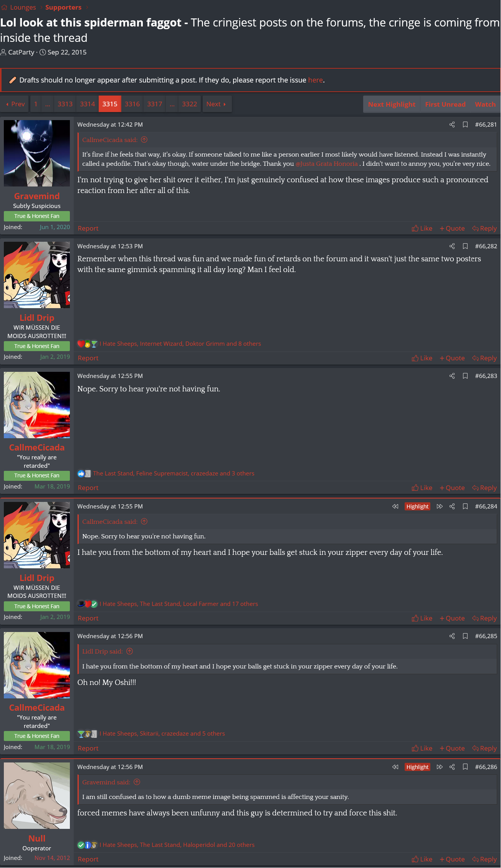The image size is (501, 868).
Task: Like Lidl Drip's post #66,282
Action: tap(422, 358)
